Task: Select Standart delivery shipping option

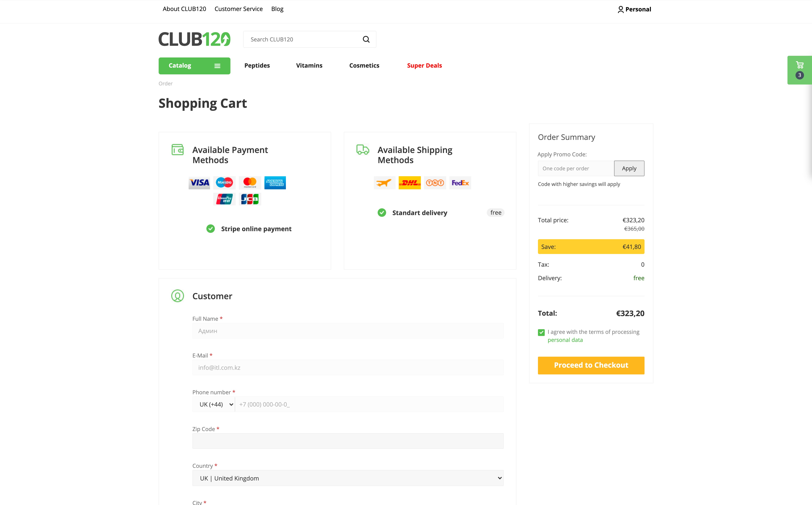Action: pyautogui.click(x=382, y=213)
